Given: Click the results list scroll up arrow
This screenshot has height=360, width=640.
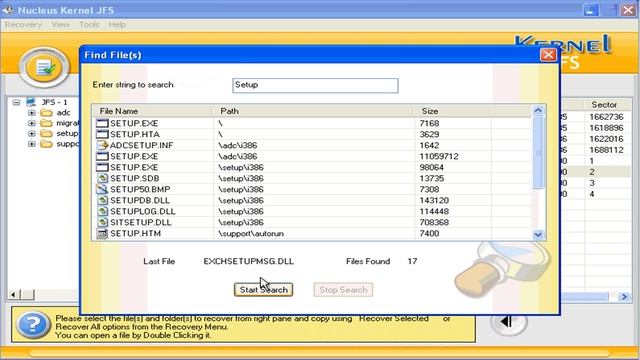Looking at the screenshot, I should pyautogui.click(x=538, y=110).
